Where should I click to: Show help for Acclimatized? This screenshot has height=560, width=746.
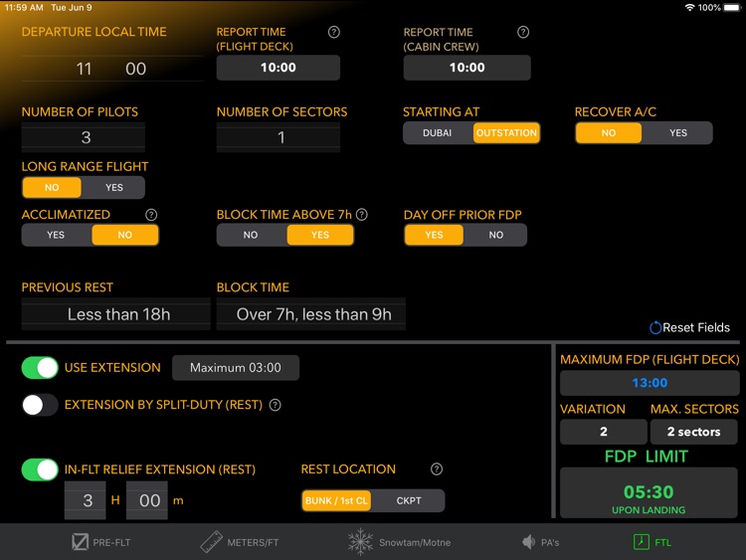click(x=151, y=215)
